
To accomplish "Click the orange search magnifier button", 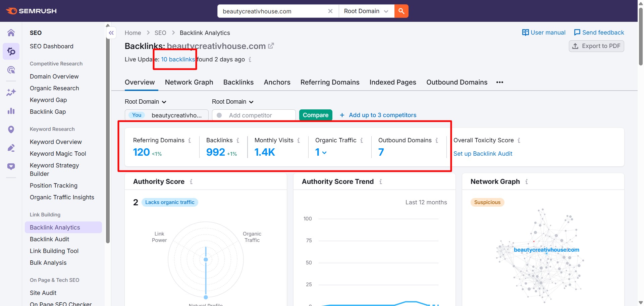I will [x=401, y=11].
